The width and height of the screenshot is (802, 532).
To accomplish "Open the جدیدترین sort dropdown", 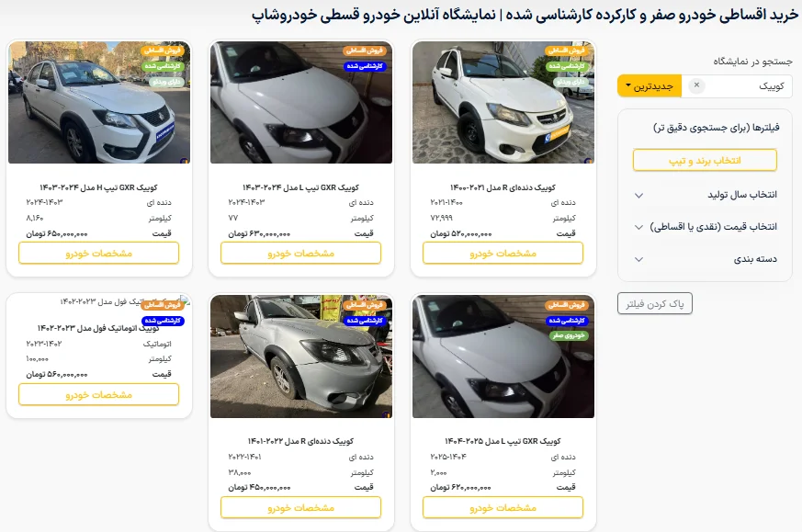I will [650, 86].
